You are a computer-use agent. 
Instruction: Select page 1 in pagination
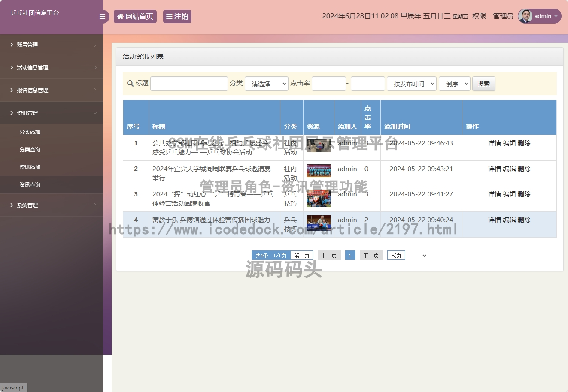(x=350, y=256)
